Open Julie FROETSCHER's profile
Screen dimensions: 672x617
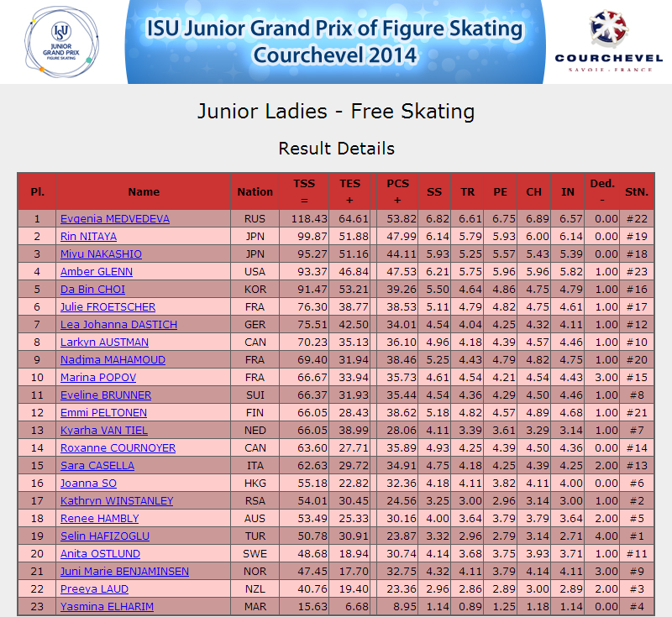(108, 307)
